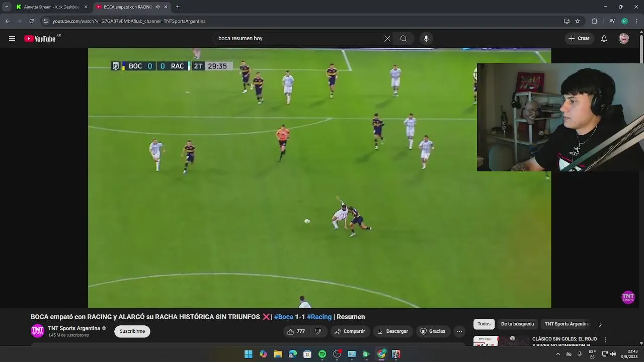
Task: Open Chrome's three-dot menu
Action: [636, 21]
